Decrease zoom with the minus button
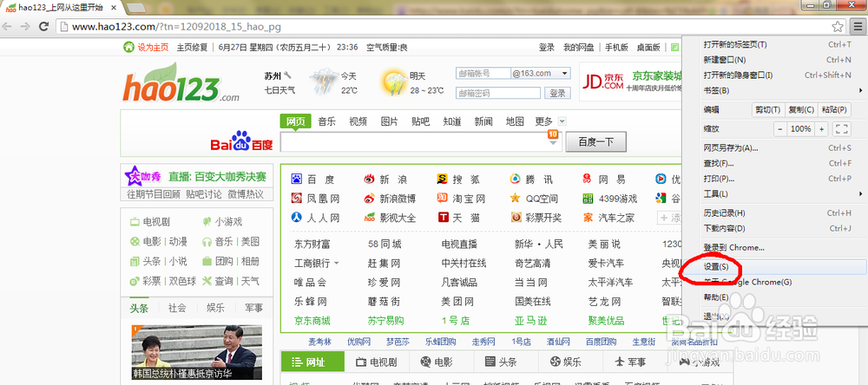Screen dimensions: 868x385 [780, 129]
